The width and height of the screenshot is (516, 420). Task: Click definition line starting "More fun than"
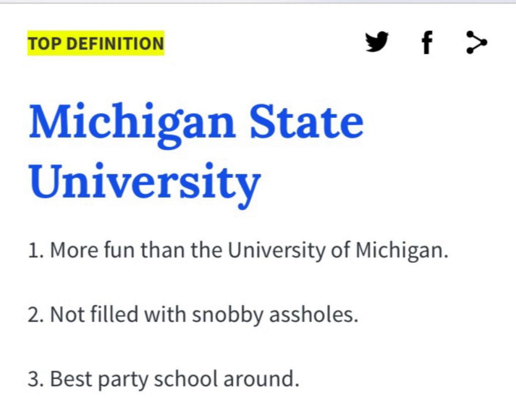pyautogui.click(x=238, y=251)
